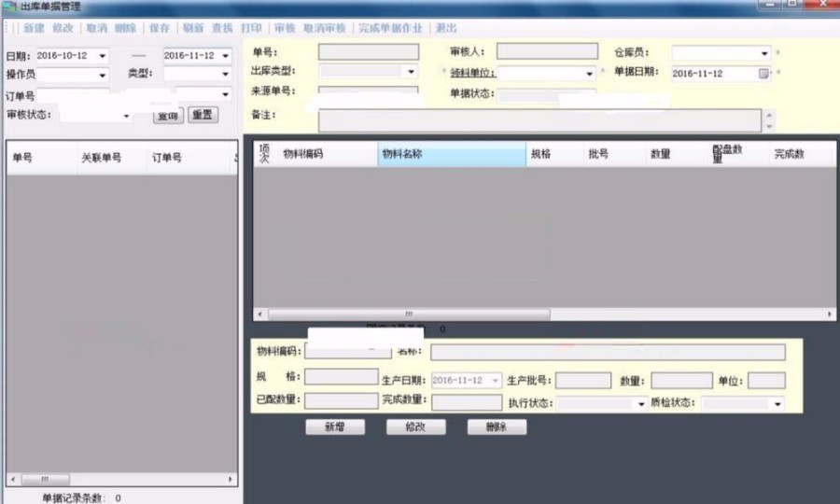Open the 执行状态 dropdown
840x504 pixels.
click(641, 403)
